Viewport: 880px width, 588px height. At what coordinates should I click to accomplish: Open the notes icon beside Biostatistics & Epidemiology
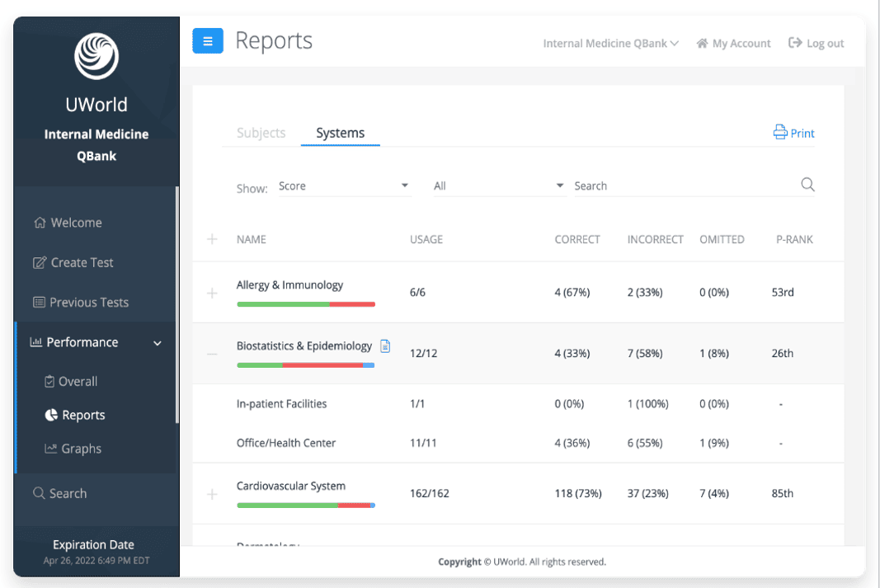click(385, 346)
